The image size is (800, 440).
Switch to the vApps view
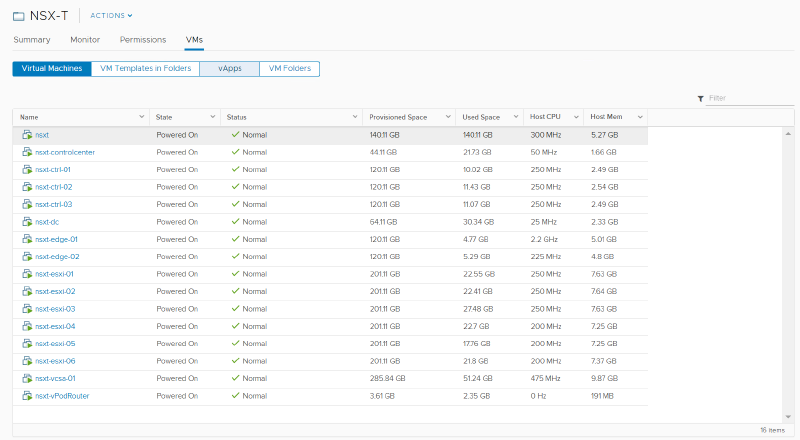click(x=230, y=68)
